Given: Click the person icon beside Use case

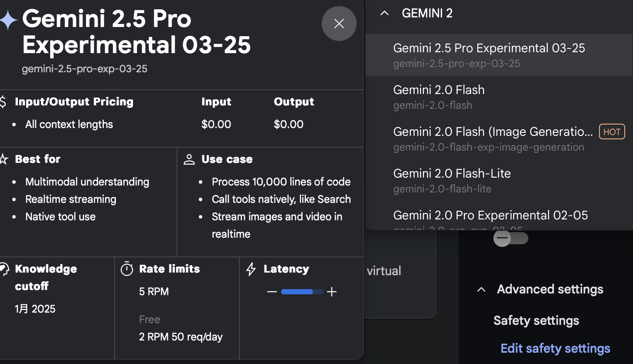Looking at the screenshot, I should tap(189, 159).
